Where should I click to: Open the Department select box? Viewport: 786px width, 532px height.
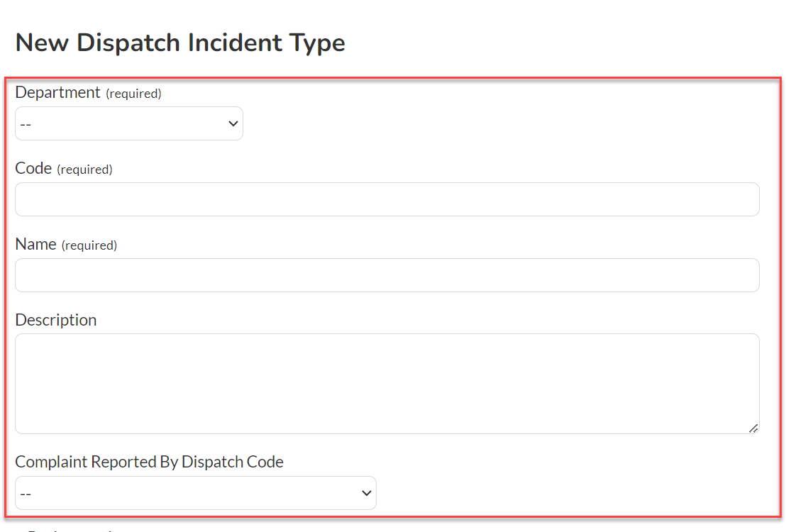click(129, 123)
